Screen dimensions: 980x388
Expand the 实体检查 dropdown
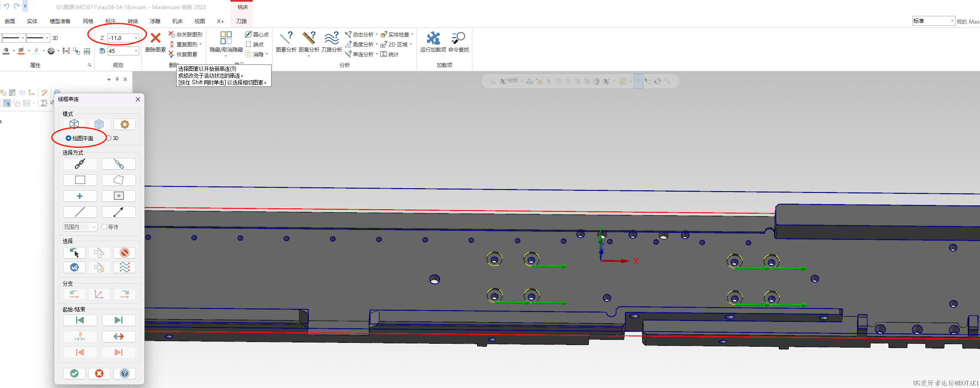(412, 34)
